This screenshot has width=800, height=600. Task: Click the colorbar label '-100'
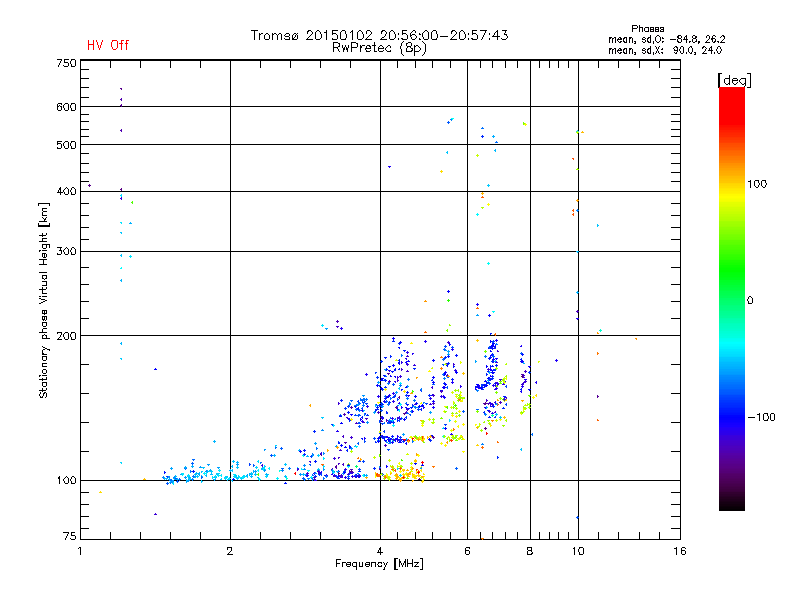761,417
